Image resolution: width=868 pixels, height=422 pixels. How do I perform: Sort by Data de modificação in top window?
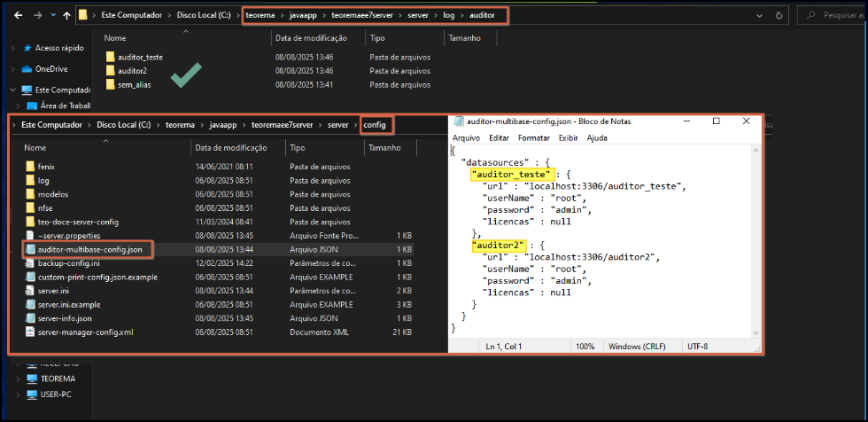311,38
